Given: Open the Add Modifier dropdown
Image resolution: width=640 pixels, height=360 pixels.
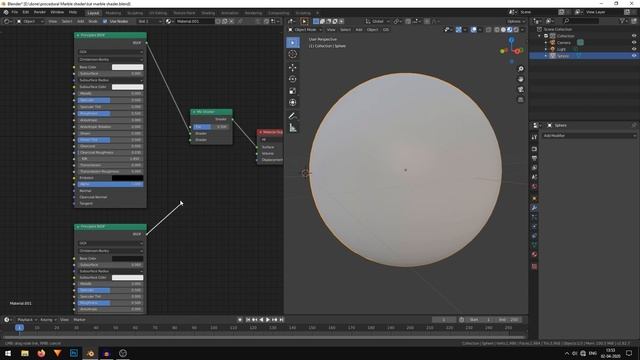Looking at the screenshot, I should tap(589, 136).
